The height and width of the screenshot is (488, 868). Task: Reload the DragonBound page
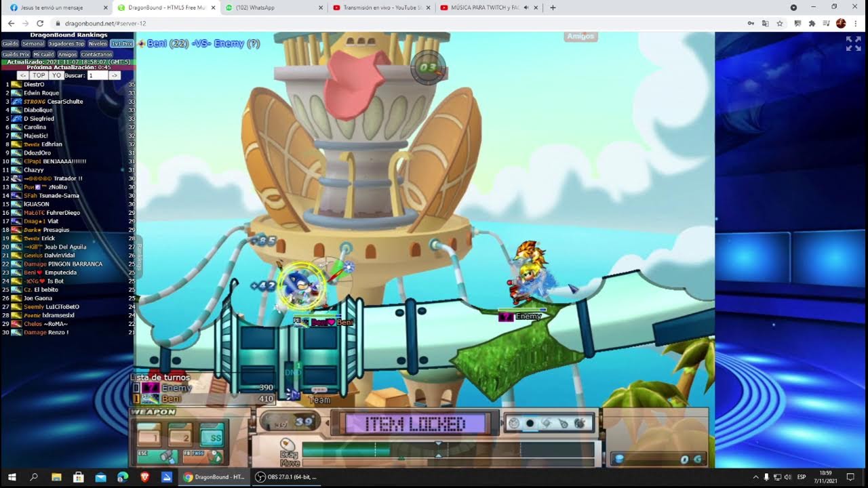point(40,23)
